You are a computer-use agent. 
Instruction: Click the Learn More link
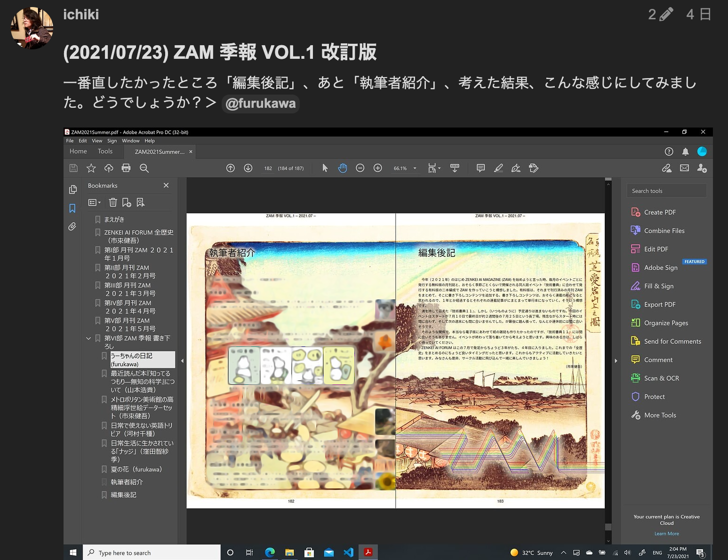pos(666,534)
